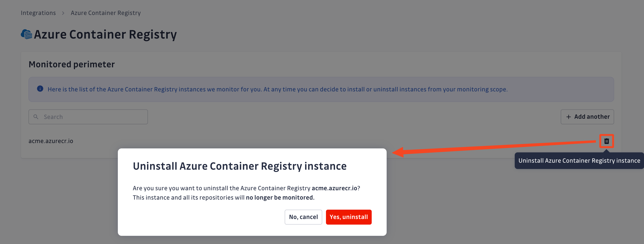Click the Monitored perimeter heading
644x244 pixels.
click(71, 64)
